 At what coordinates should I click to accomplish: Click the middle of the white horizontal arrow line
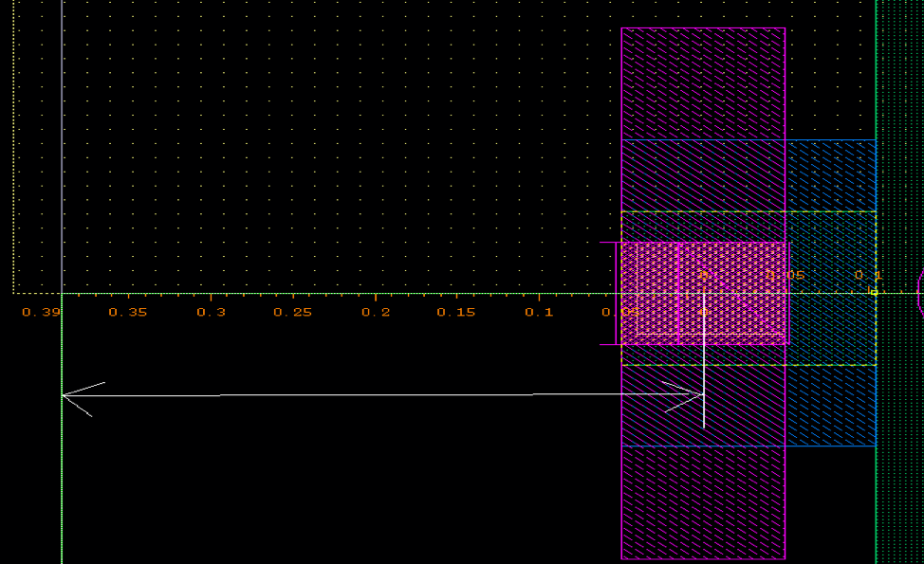click(x=379, y=395)
